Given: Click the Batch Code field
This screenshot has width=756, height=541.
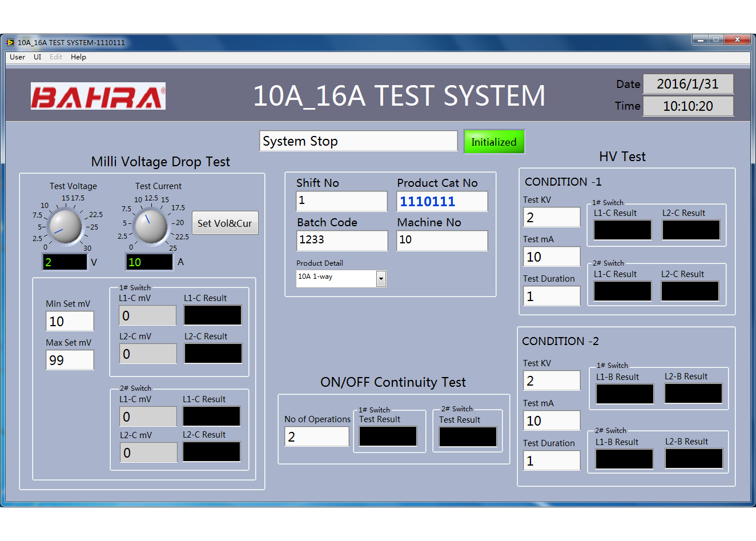Looking at the screenshot, I should click(341, 240).
